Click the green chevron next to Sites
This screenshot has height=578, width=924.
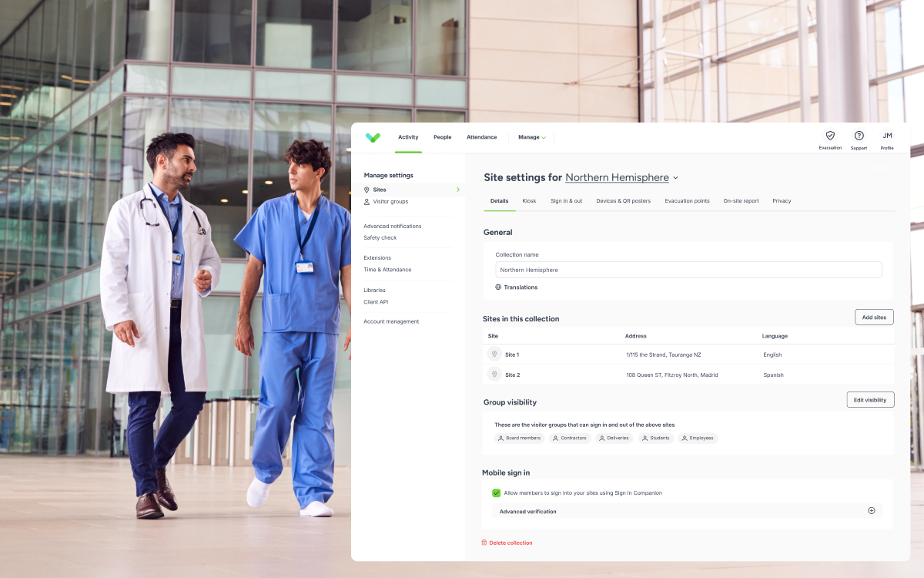pyautogui.click(x=458, y=190)
